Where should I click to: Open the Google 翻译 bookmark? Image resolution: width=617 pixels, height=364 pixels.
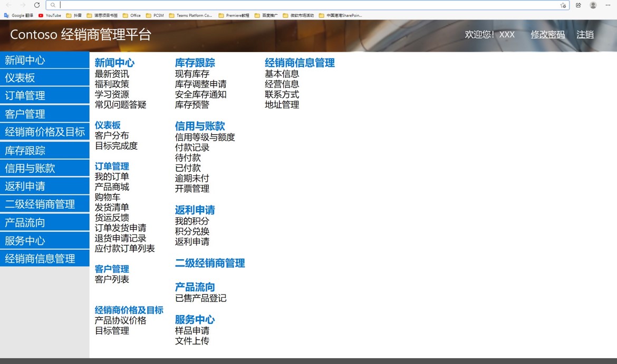click(x=22, y=16)
